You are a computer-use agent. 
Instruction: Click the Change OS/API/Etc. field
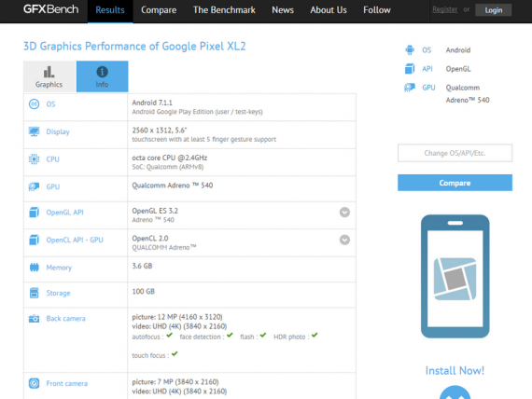[455, 153]
